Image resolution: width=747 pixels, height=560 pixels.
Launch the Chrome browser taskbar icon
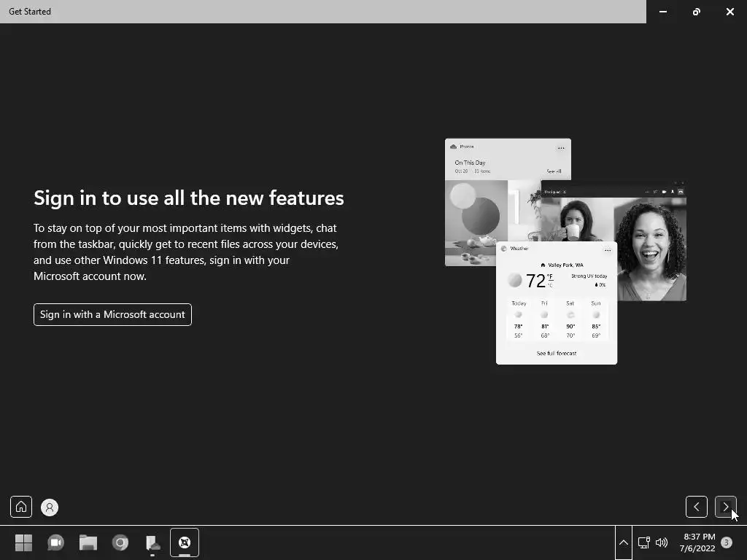120,542
